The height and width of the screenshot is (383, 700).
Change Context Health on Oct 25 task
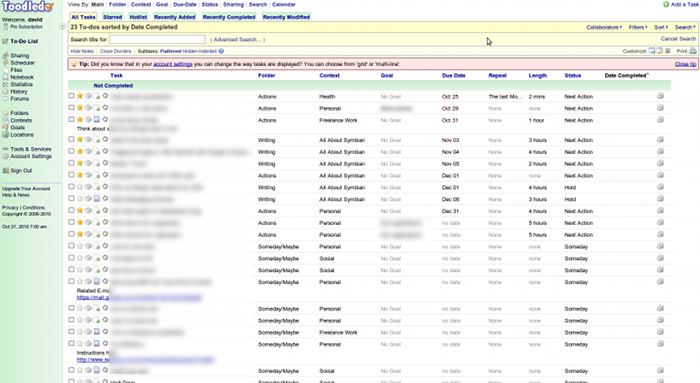[327, 96]
